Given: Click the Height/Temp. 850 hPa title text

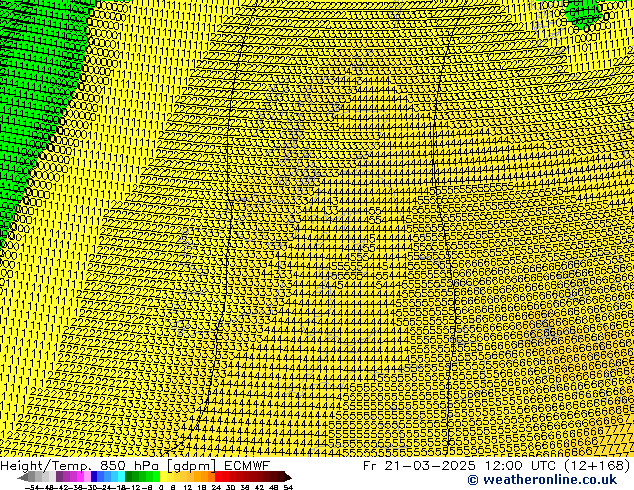Looking at the screenshot, I should point(82,466).
